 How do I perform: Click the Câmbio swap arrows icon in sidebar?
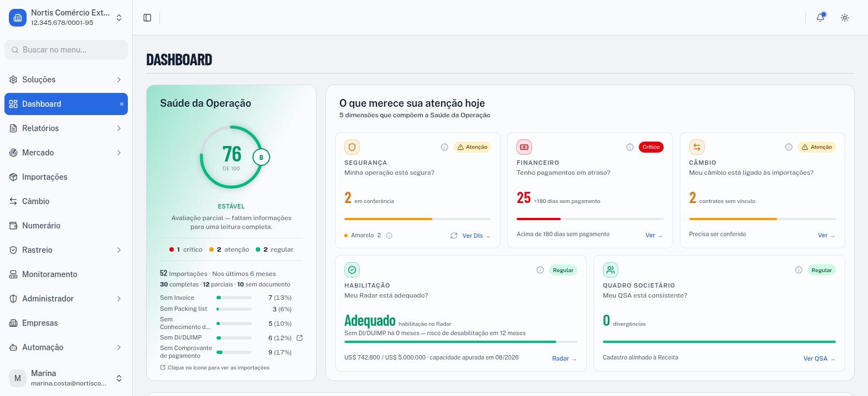13,201
